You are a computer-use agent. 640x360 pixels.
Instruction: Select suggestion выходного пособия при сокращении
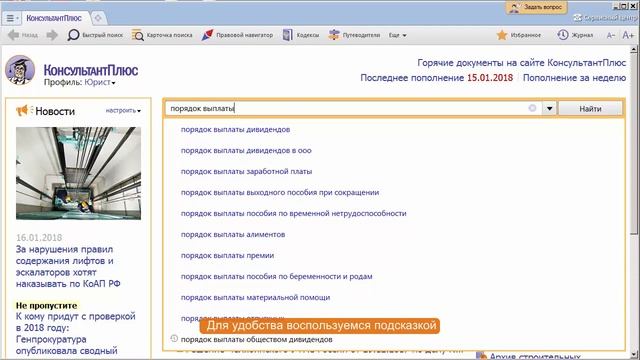(x=280, y=192)
